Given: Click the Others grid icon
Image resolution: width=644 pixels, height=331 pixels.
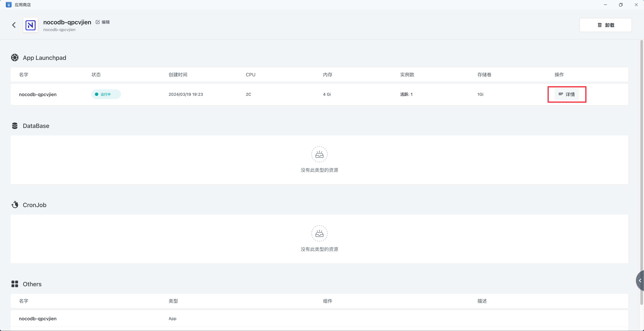Looking at the screenshot, I should point(15,284).
